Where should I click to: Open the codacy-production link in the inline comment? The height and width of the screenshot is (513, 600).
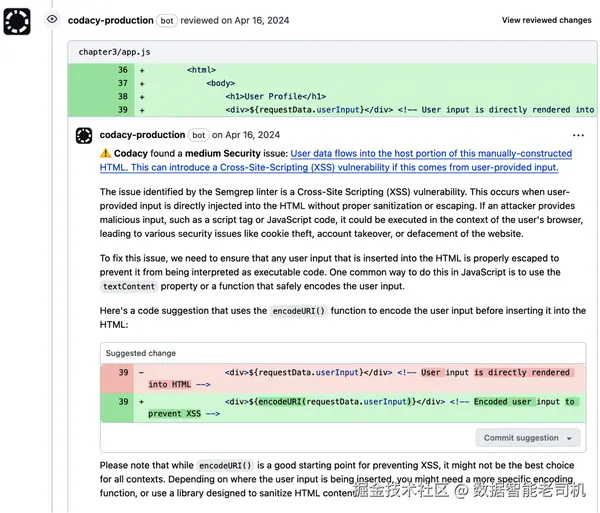tap(142, 135)
